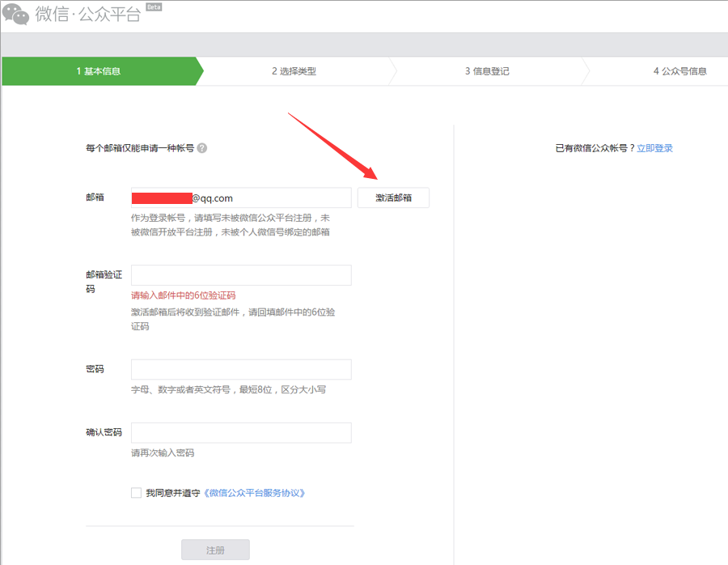The image size is (728, 565).
Task: Follow the 立即登录 login link
Action: (654, 148)
